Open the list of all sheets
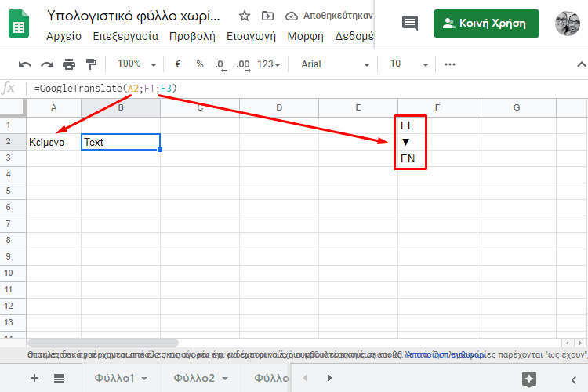588x392 pixels. [x=59, y=378]
